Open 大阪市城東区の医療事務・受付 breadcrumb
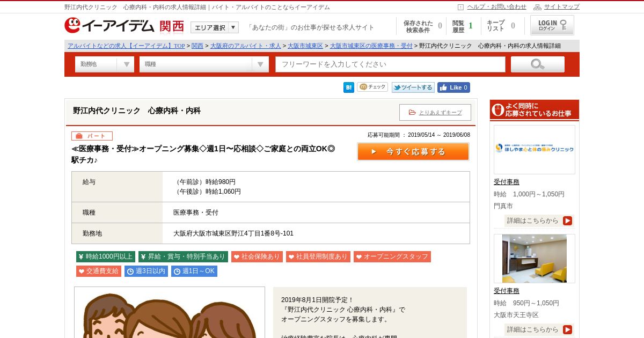This screenshot has width=644, height=338. (x=371, y=46)
